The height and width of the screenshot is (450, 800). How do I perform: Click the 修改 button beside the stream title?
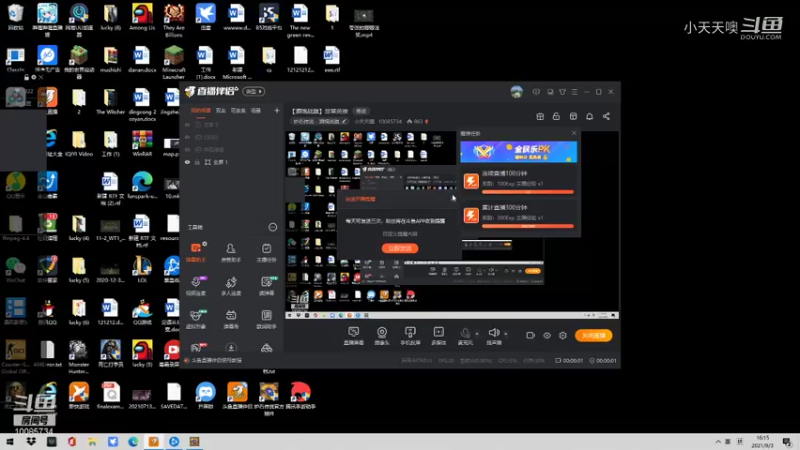pos(361,111)
